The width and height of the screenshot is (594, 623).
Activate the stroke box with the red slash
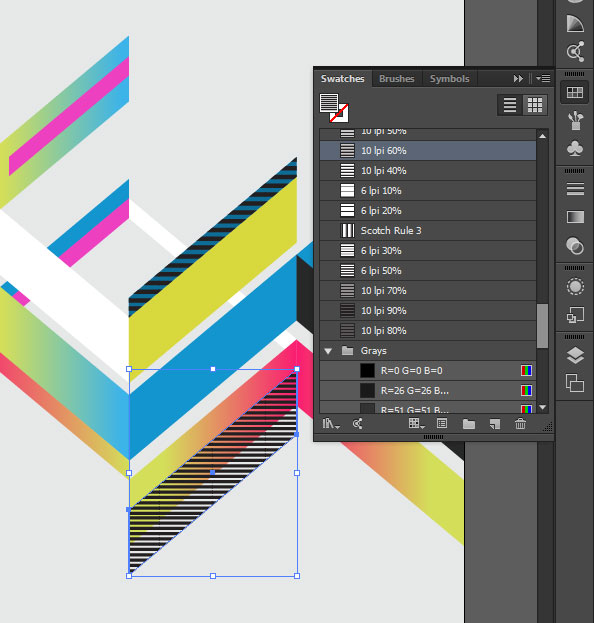click(x=339, y=113)
